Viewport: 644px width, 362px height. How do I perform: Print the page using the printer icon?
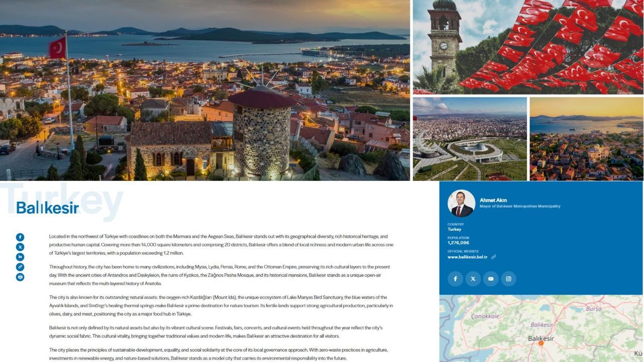click(x=20, y=277)
